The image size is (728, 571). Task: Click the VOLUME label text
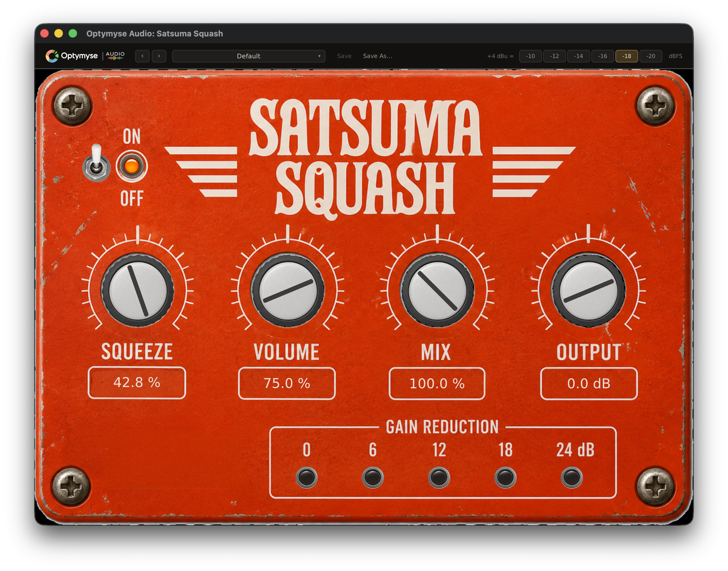(x=287, y=352)
